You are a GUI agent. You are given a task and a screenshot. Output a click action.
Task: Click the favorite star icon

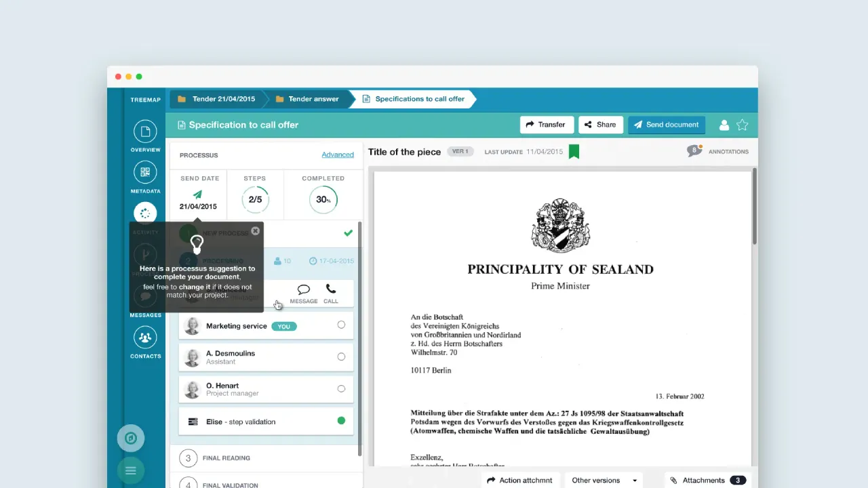point(742,125)
